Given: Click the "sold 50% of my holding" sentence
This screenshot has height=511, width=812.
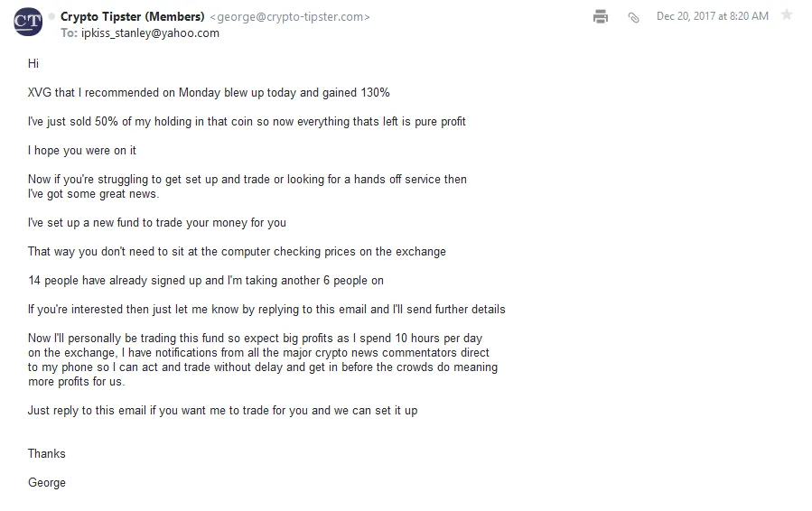Looking at the screenshot, I should (247, 122).
